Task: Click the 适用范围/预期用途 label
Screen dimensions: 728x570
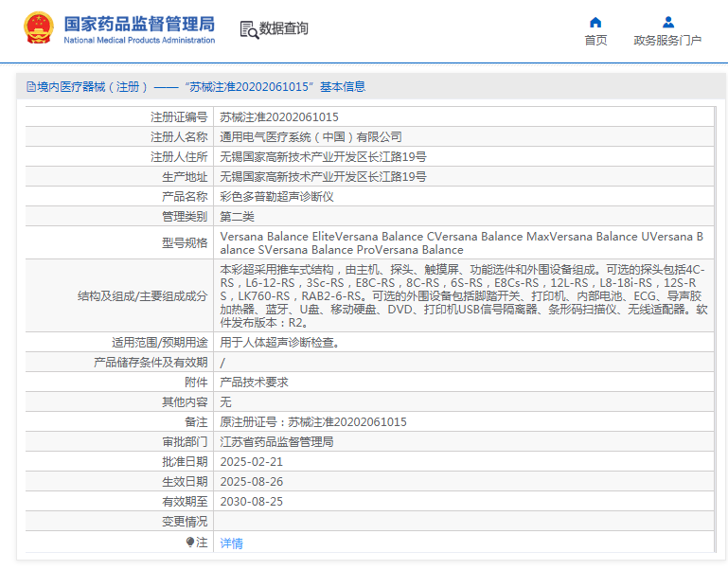Action: click(x=159, y=343)
